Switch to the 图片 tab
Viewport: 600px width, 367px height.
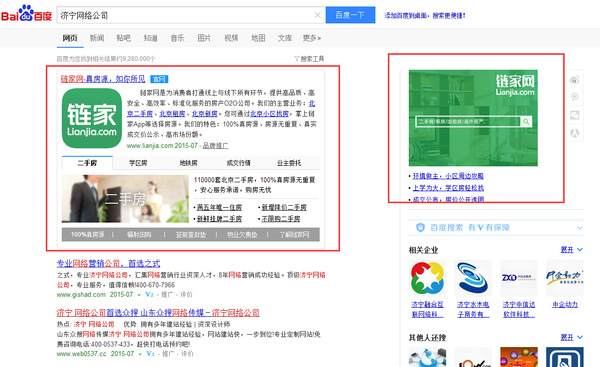coord(204,38)
